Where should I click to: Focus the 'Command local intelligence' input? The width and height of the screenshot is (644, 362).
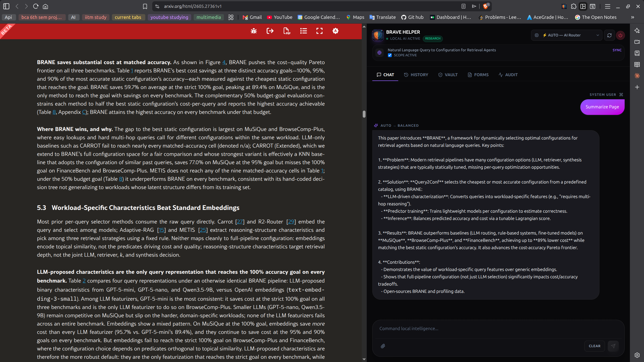click(498, 329)
